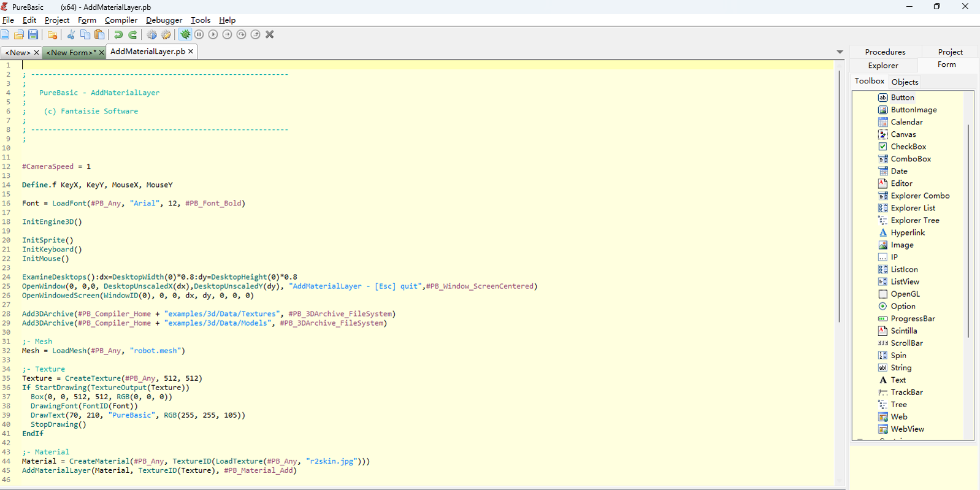Click the Cut scissors icon

click(71, 35)
